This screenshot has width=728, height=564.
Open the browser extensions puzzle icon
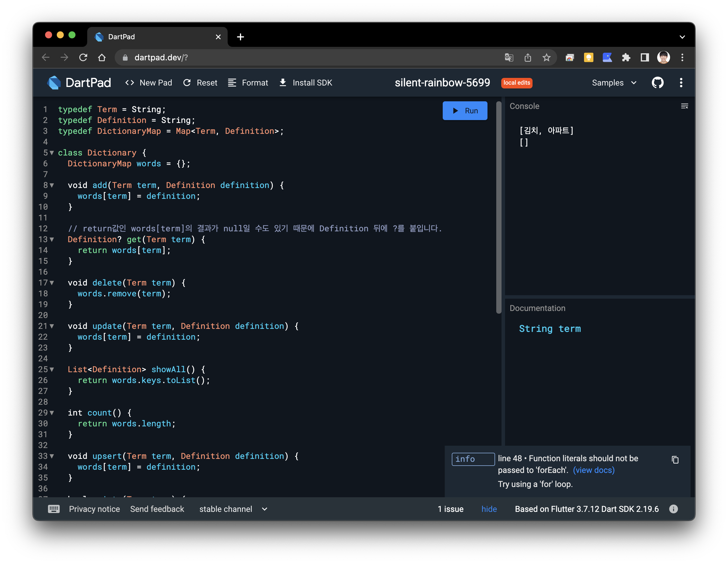click(x=626, y=58)
